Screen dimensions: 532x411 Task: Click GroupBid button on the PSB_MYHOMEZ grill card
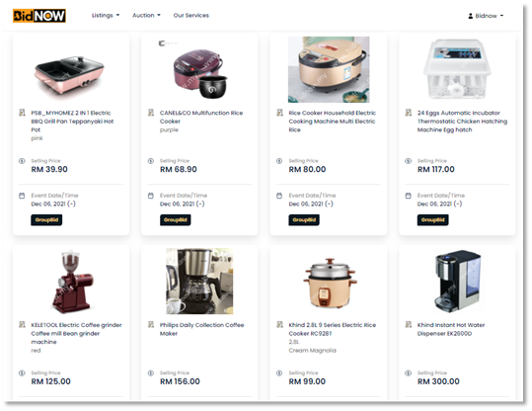(x=46, y=219)
